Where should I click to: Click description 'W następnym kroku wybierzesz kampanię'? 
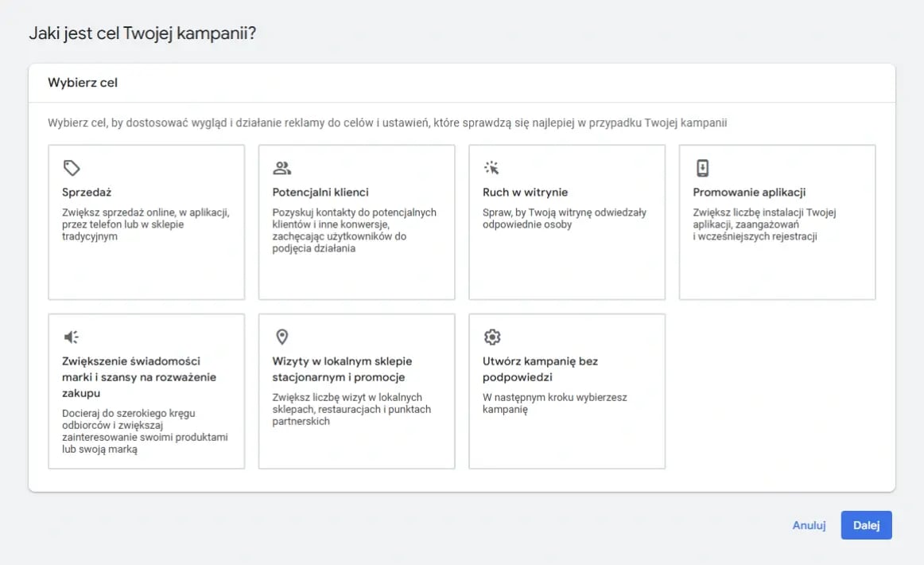click(554, 403)
